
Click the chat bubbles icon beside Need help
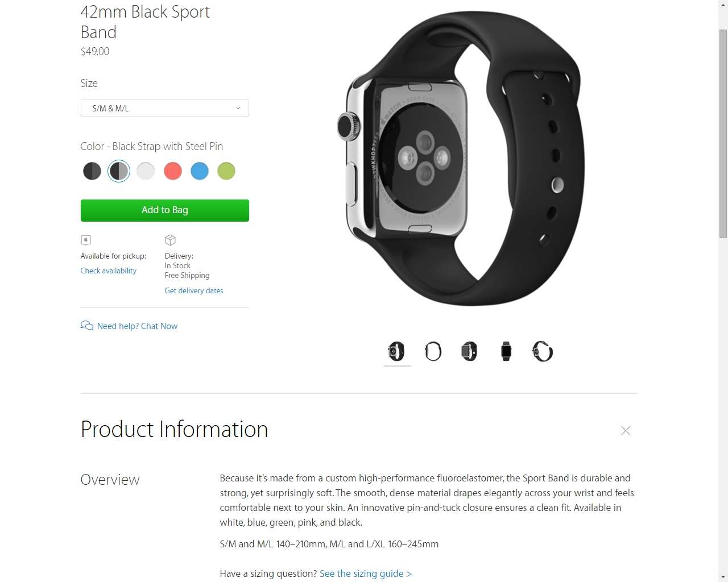(x=87, y=326)
